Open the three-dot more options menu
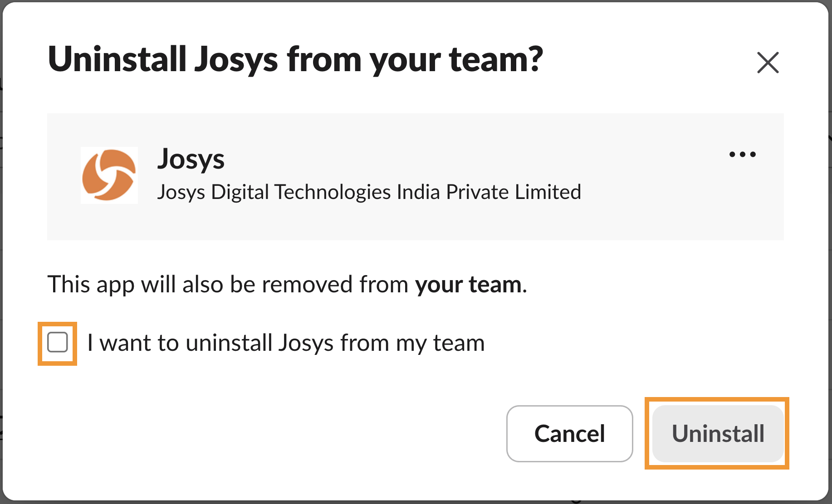 pos(742,155)
